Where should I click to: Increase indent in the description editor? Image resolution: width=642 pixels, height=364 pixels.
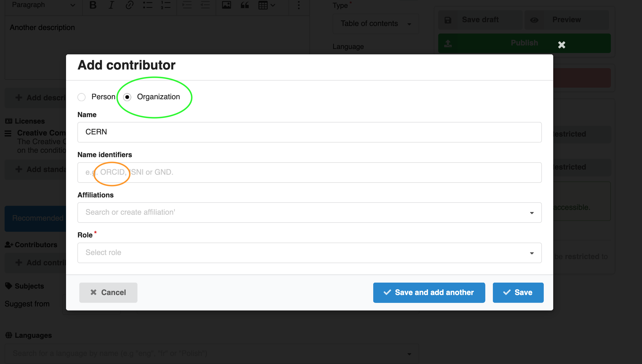click(187, 5)
